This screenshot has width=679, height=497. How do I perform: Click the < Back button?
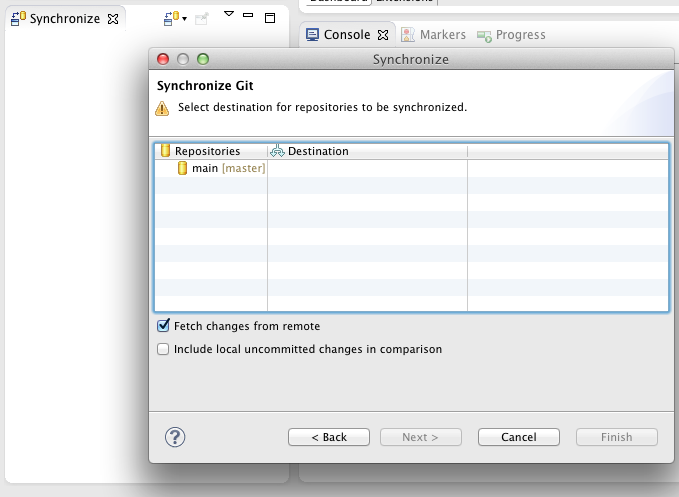(329, 437)
